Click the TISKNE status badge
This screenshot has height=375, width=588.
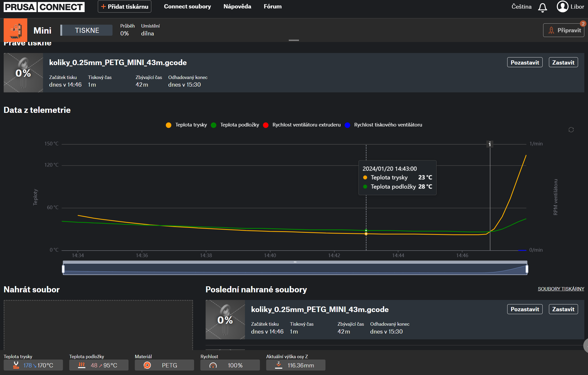[x=87, y=30]
